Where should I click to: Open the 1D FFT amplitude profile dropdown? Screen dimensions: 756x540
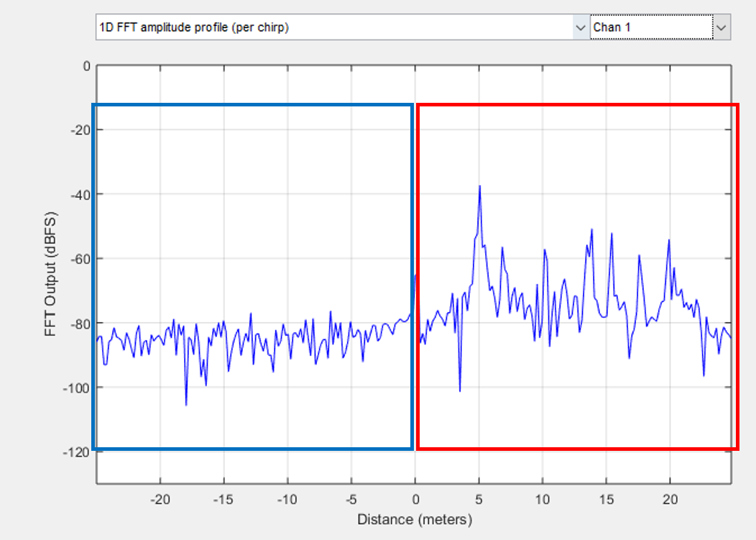[x=342, y=27]
